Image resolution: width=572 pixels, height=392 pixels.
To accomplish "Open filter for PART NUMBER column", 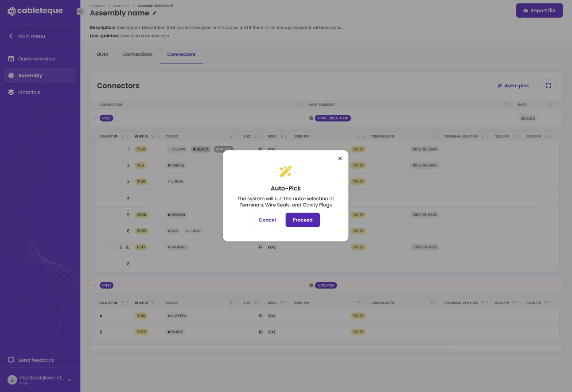I will pyautogui.click(x=506, y=105).
